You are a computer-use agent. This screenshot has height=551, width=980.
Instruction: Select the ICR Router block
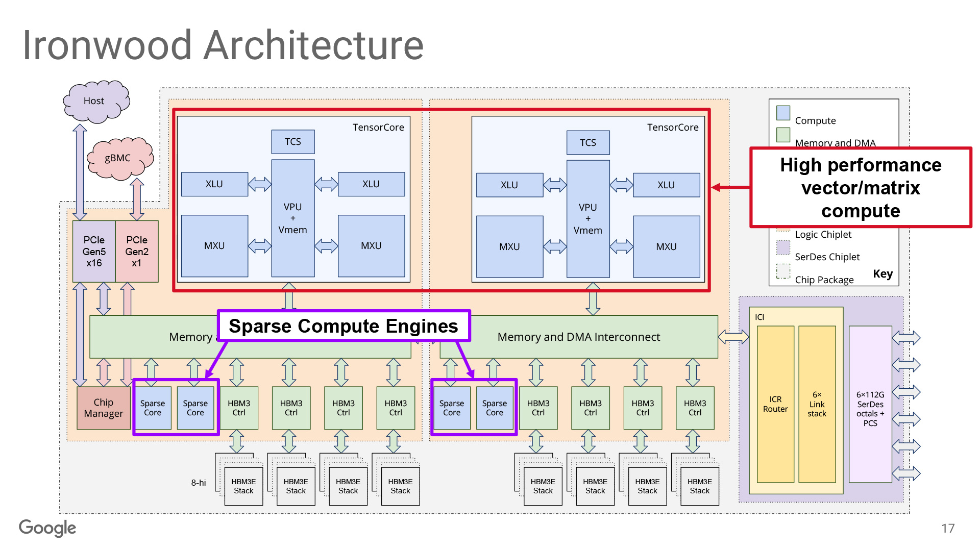(x=775, y=405)
